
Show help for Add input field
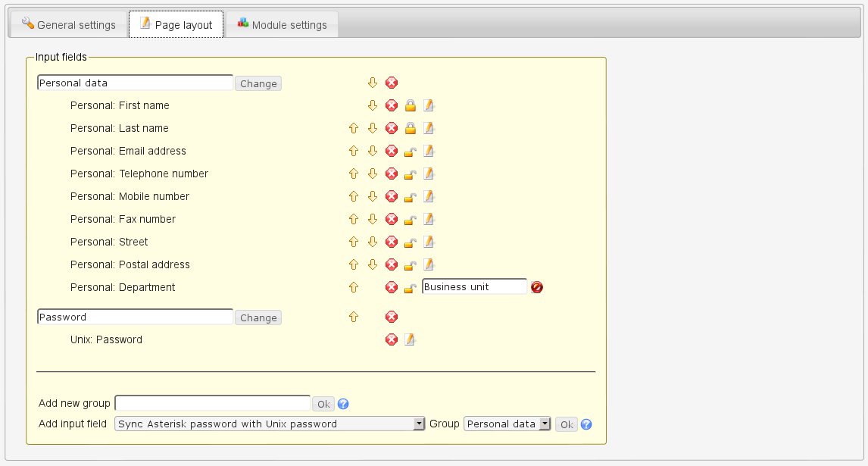pyautogui.click(x=585, y=425)
